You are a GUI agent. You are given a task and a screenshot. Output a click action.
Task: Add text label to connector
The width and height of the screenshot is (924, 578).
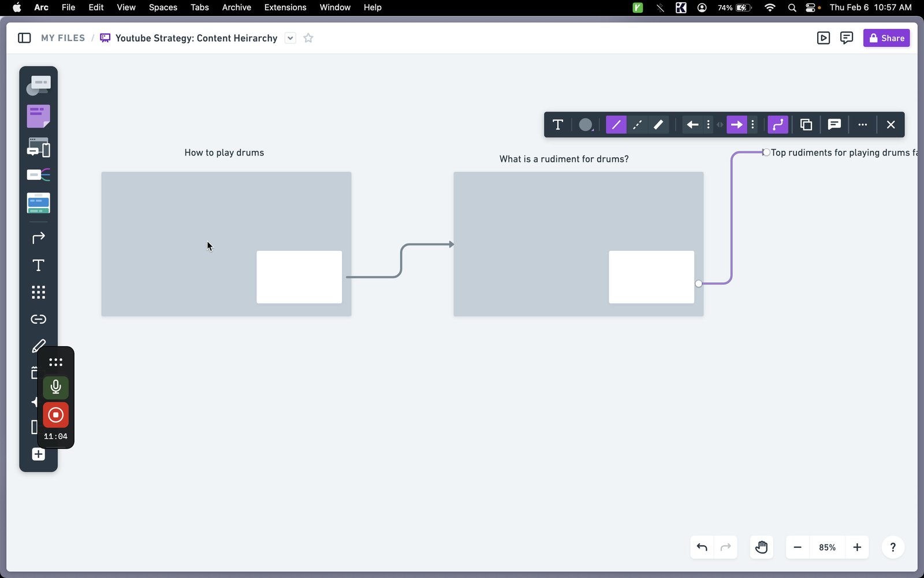[x=557, y=125]
